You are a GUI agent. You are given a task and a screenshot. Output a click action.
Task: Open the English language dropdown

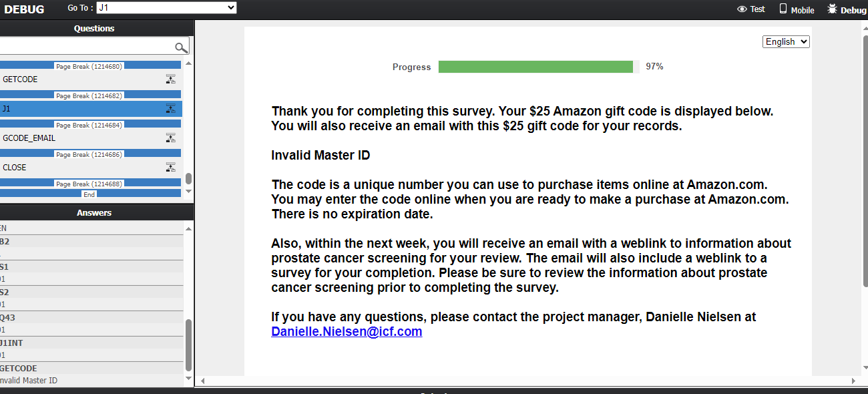pos(786,41)
